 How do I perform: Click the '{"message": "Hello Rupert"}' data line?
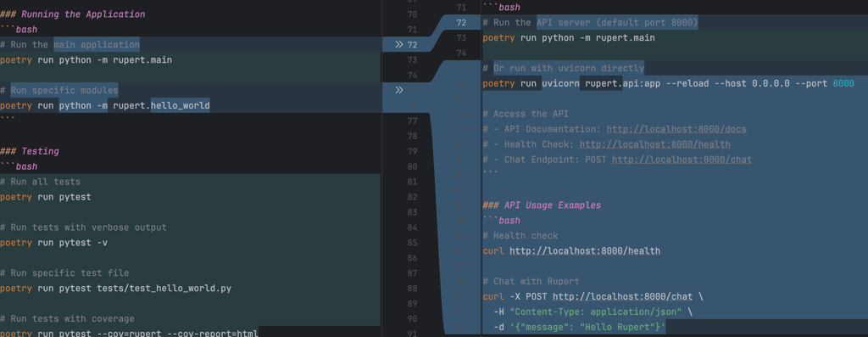point(579,327)
